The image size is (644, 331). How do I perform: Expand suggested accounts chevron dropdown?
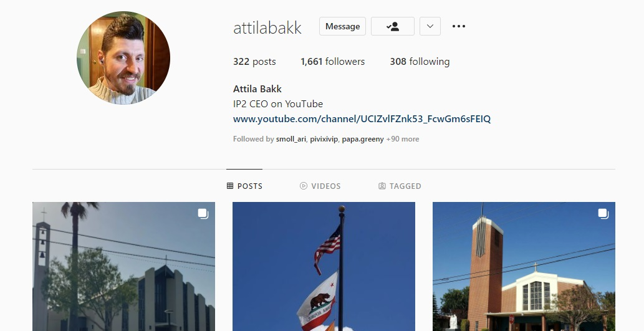click(430, 26)
